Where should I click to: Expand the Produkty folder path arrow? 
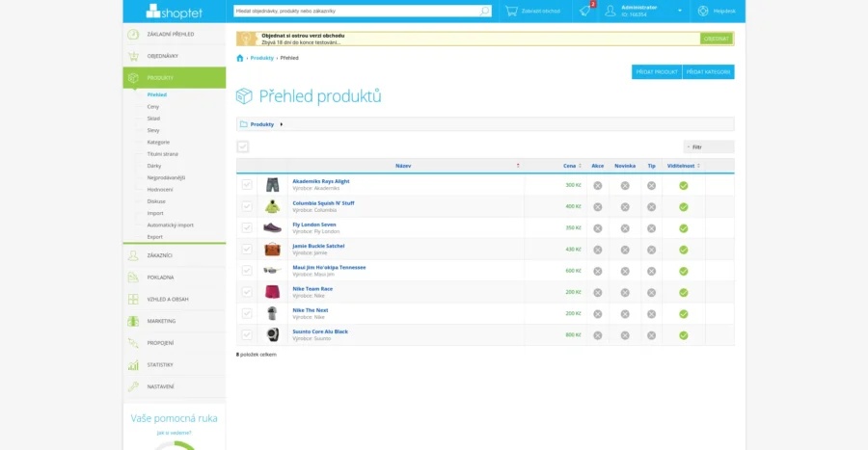tap(282, 124)
